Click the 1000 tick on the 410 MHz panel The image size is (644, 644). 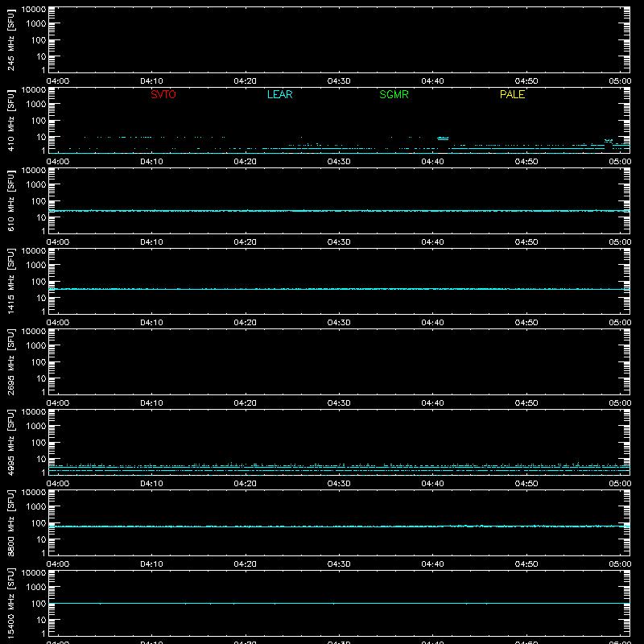36,105
